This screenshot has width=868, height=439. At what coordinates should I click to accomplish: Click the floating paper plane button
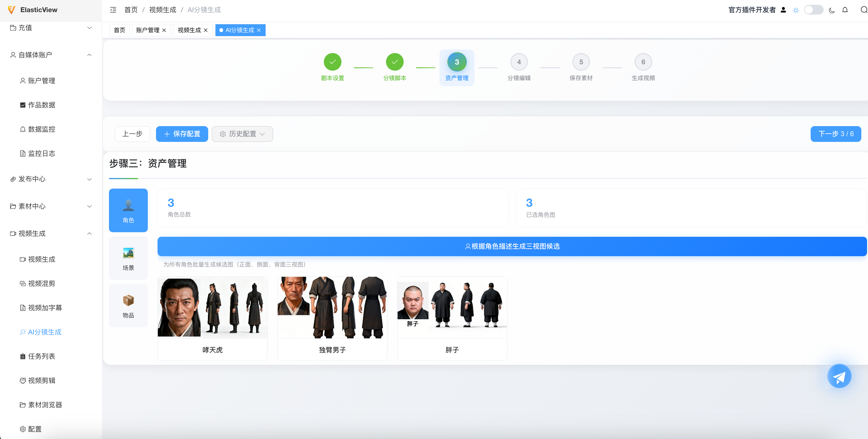tap(839, 376)
